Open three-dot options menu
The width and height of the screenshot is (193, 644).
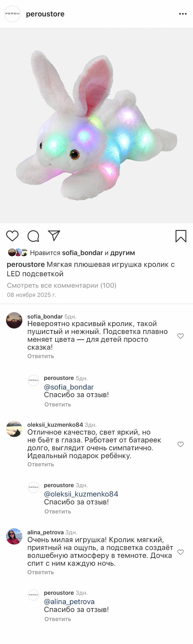(183, 14)
